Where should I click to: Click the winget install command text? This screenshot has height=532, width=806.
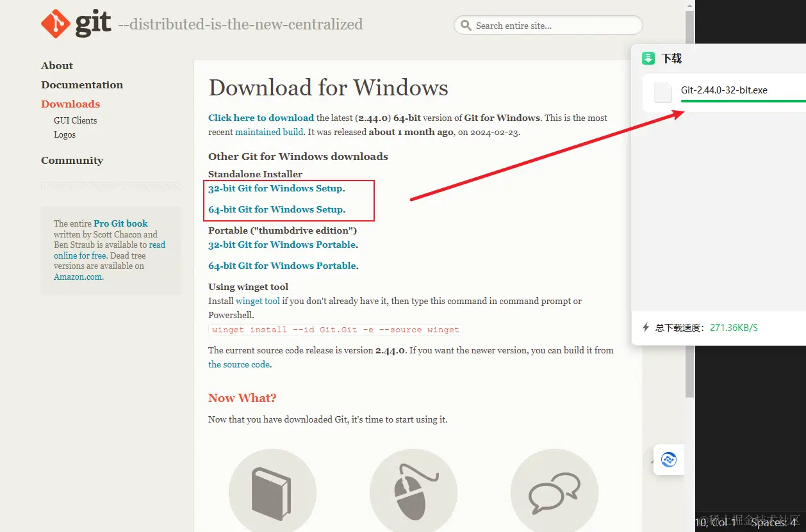point(336,330)
